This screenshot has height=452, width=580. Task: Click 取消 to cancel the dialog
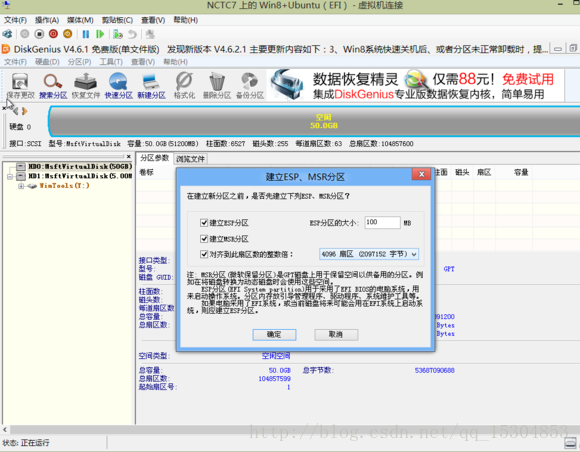coord(336,334)
